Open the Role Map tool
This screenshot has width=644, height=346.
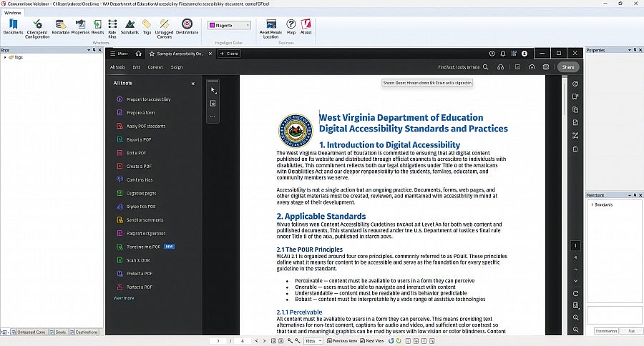point(112,29)
